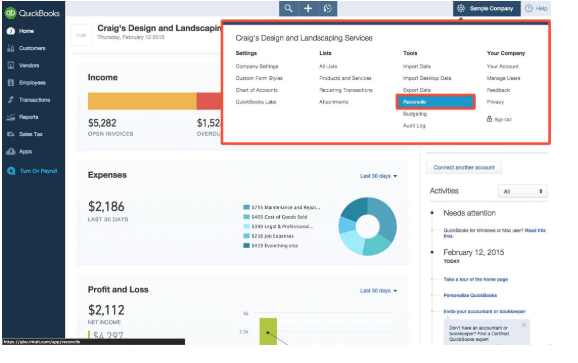Screen dimensions: 578x363
Task: Click $419 Everything else legend entry
Action: click(271, 246)
